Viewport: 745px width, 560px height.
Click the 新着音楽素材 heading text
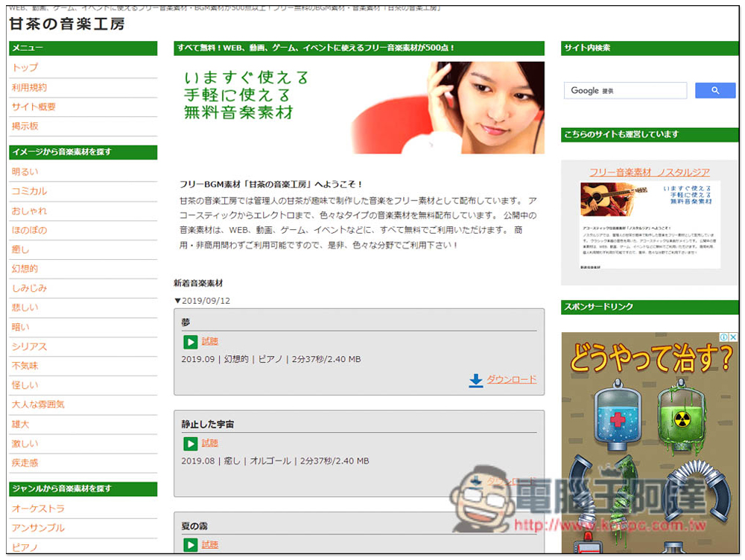[x=198, y=283]
